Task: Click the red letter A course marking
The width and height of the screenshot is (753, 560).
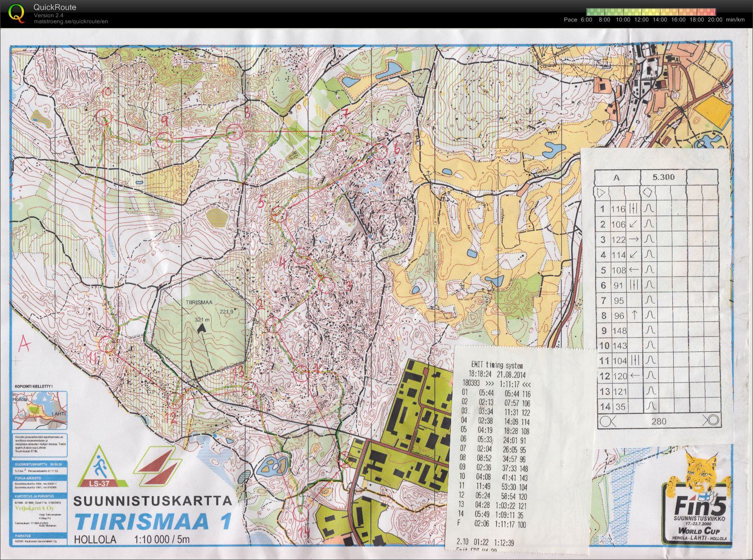Action: click(x=24, y=344)
